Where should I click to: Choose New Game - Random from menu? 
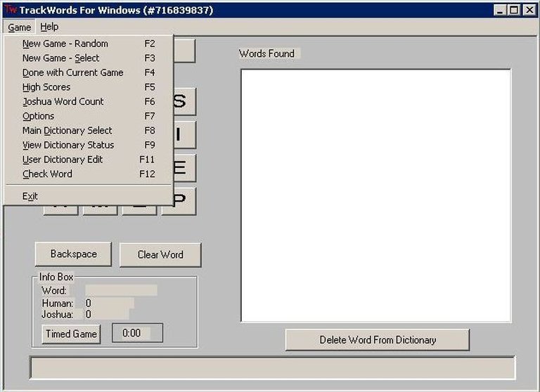click(65, 44)
